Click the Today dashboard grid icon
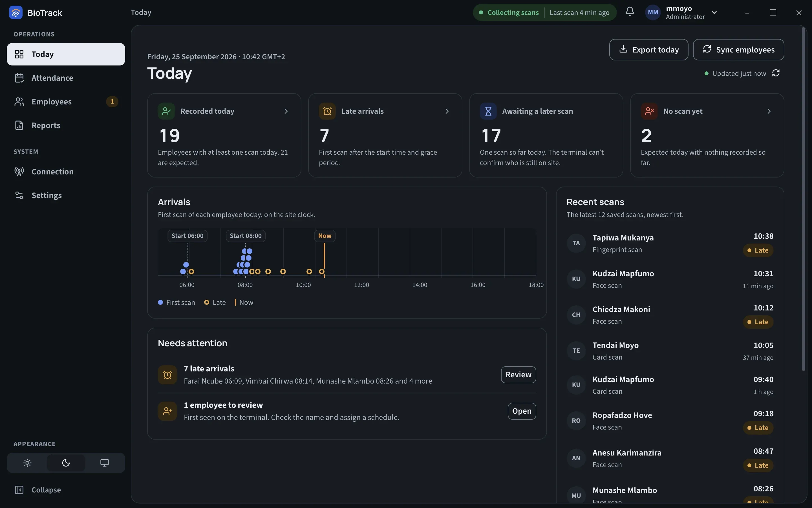Viewport: 812px width, 508px height. (19, 54)
